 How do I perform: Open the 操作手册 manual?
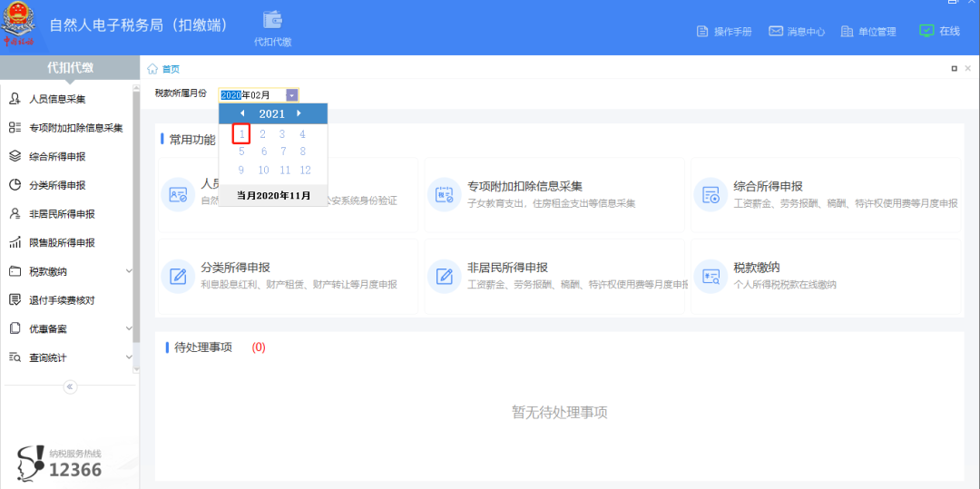click(x=724, y=31)
